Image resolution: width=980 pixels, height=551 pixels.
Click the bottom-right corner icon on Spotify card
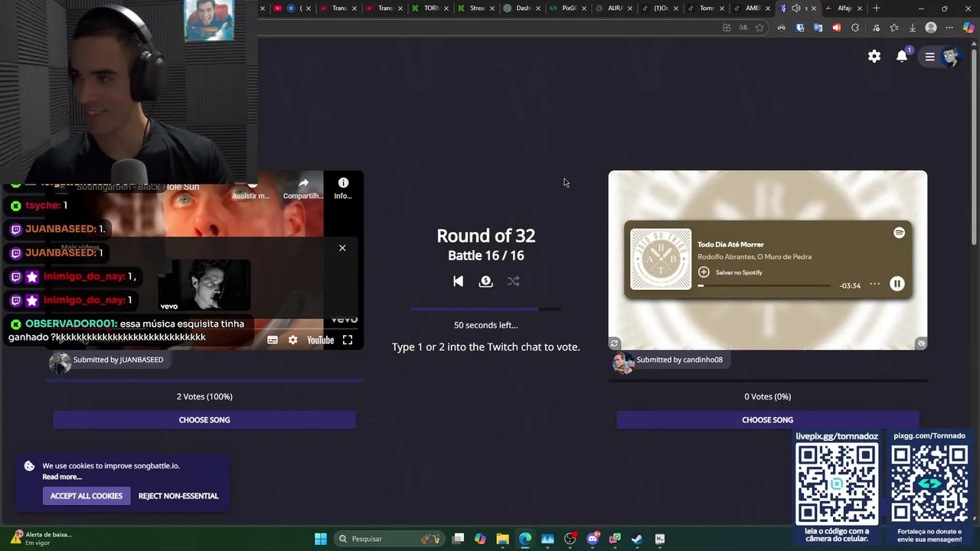click(921, 344)
